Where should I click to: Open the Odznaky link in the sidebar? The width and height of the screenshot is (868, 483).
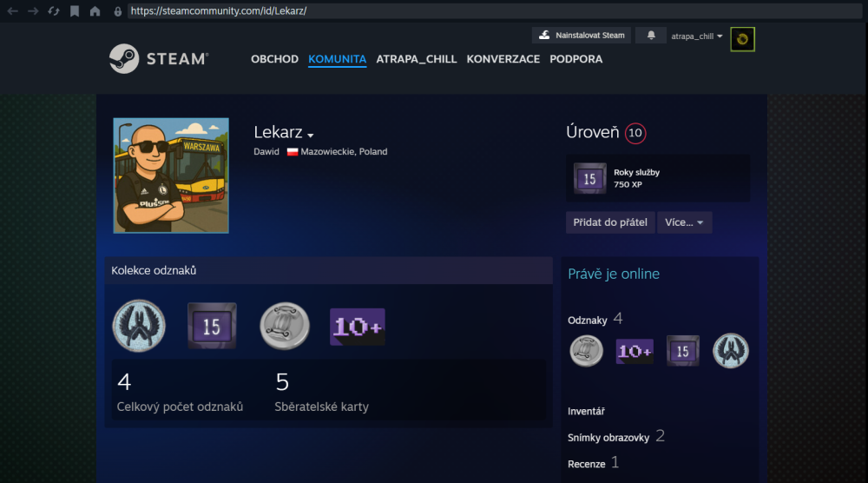pos(588,321)
